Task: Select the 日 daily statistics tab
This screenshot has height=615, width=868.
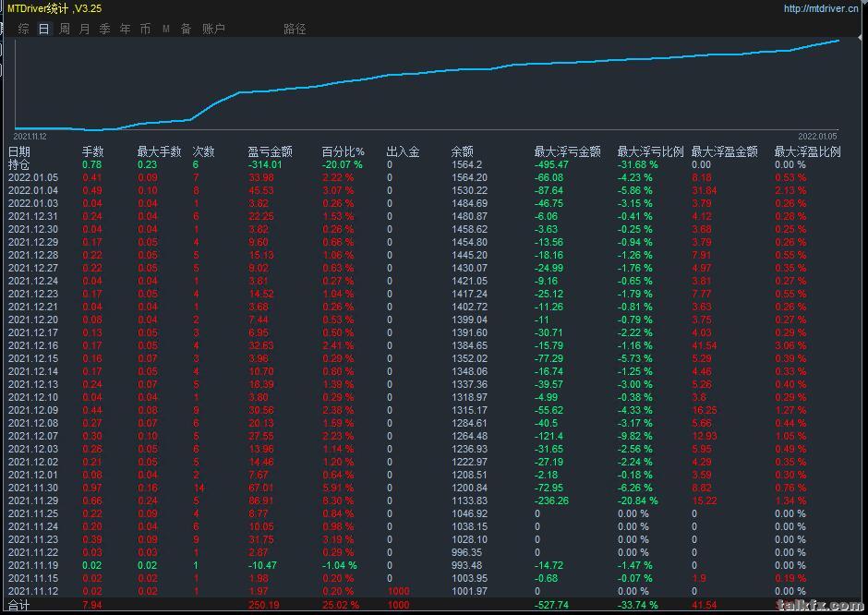Action: click(x=43, y=29)
